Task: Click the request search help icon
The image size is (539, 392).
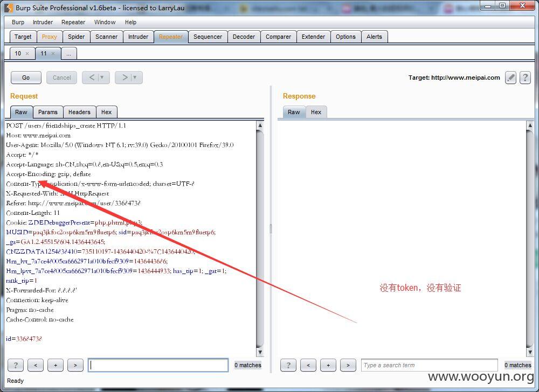Action: [16, 365]
